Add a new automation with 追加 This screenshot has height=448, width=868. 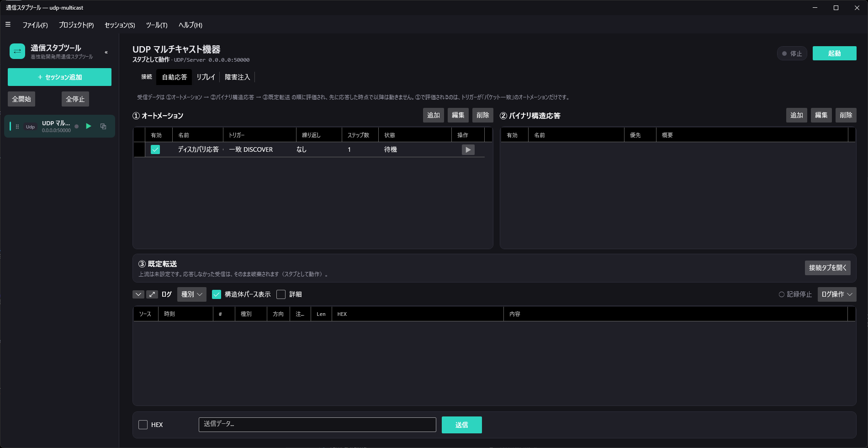[434, 115]
